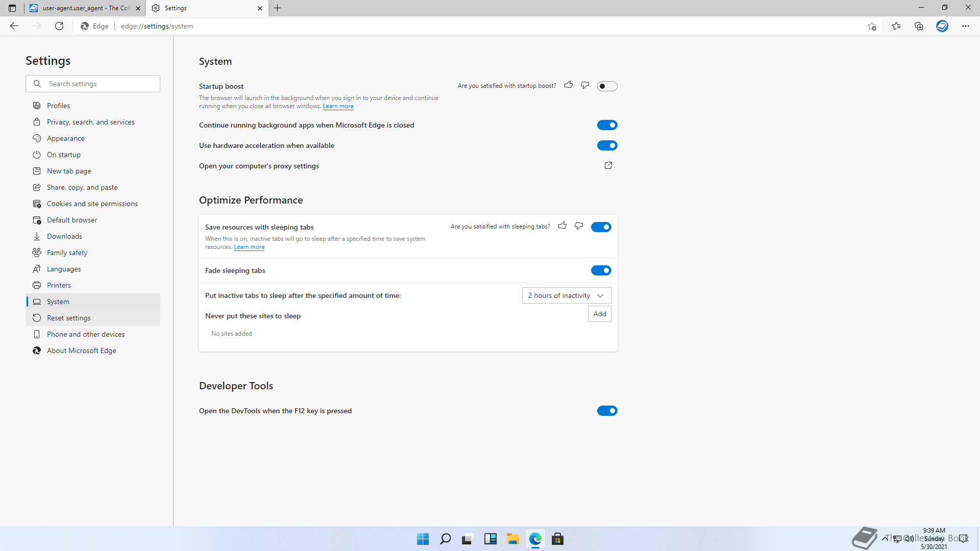The image size is (980, 551).
Task: Click the Edge icon on taskbar
Action: pyautogui.click(x=535, y=539)
